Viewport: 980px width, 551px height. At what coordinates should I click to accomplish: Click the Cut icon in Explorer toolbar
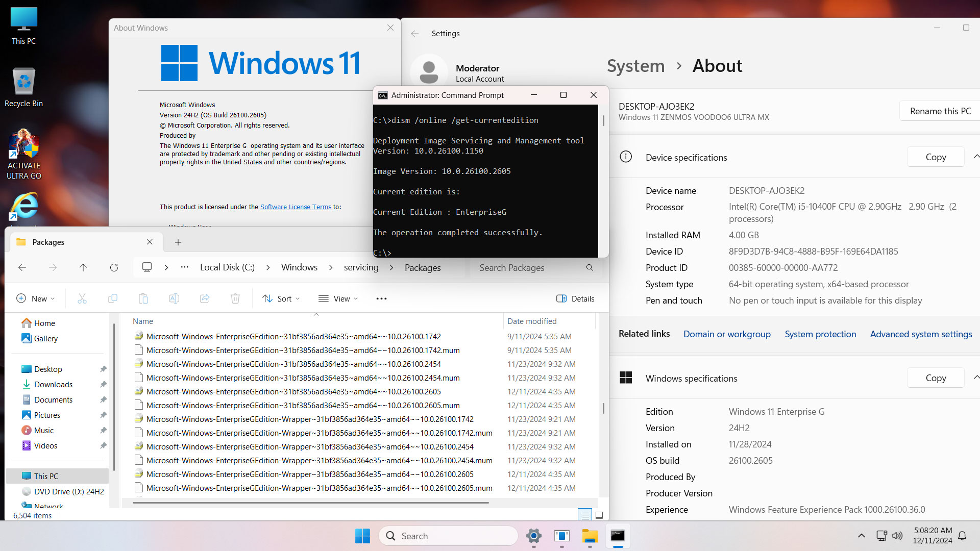point(82,298)
